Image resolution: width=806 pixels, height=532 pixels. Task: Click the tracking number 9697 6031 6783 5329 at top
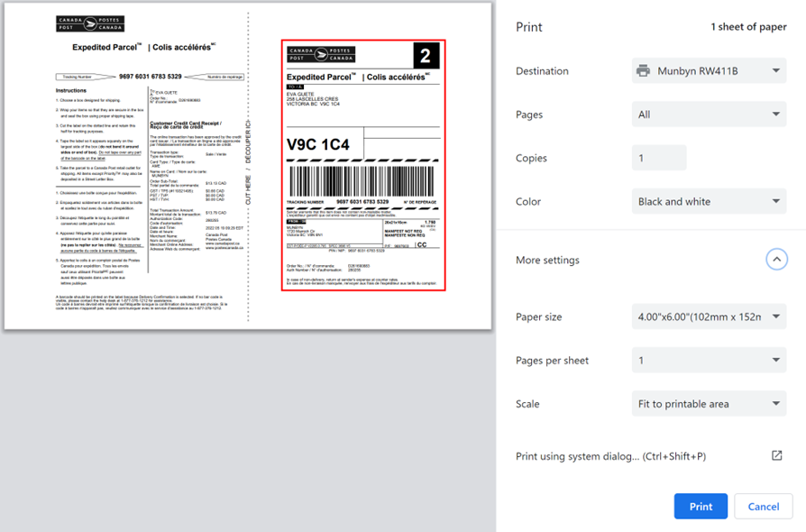150,77
